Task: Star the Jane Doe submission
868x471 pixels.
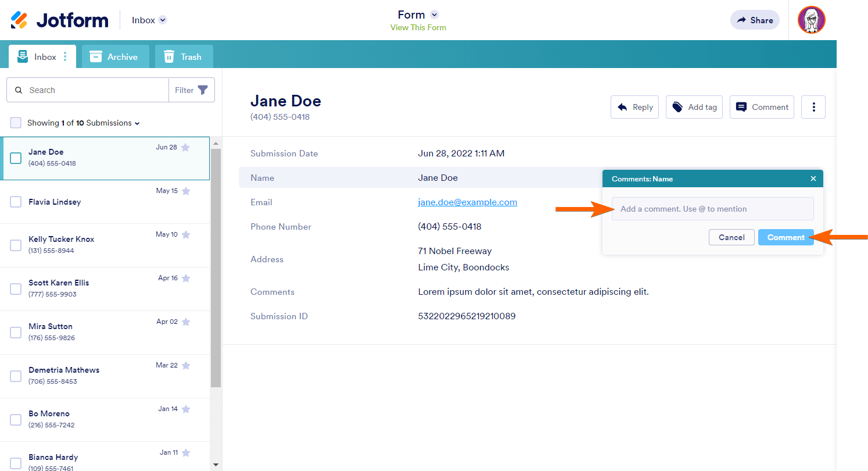Action: coord(185,148)
